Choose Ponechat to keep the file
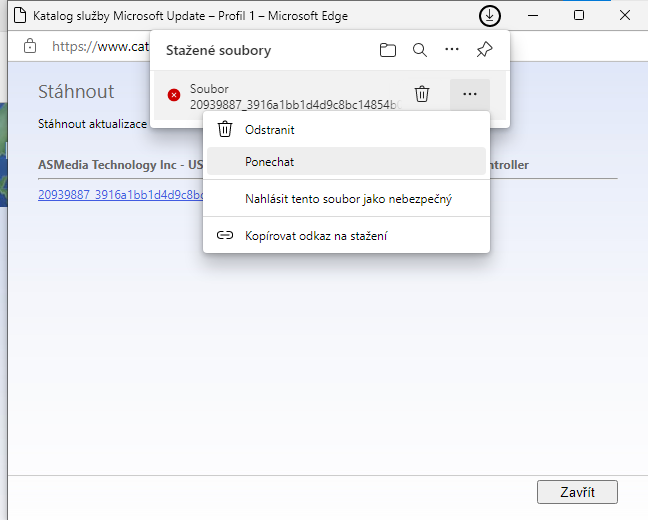648x520 pixels. (346, 162)
